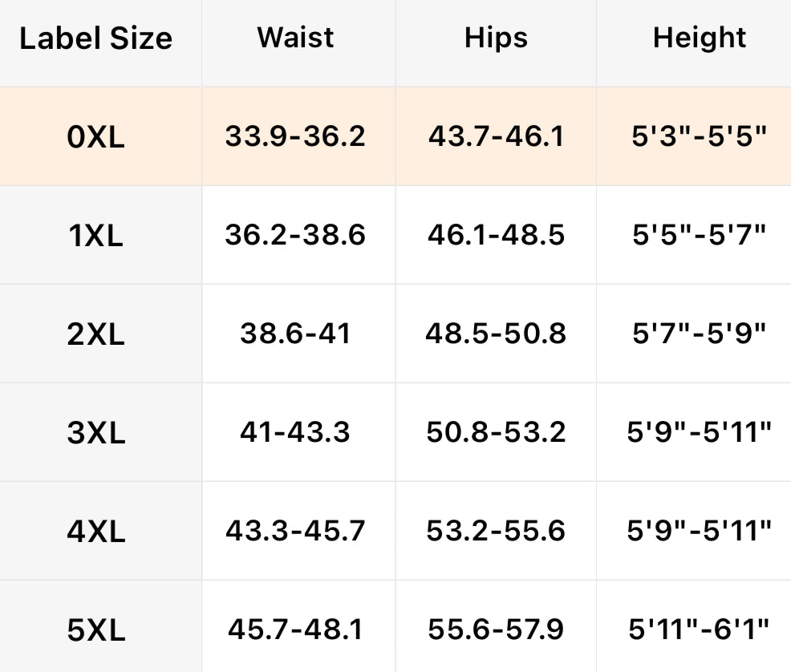The height and width of the screenshot is (672, 791).
Task: Select the 3XL size row label
Action: [x=96, y=433]
